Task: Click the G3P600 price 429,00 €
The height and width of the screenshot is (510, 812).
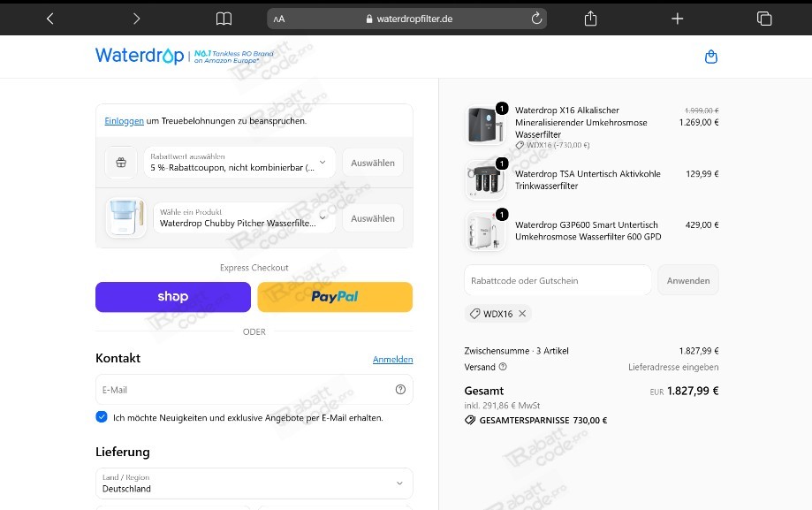Action: tap(702, 225)
